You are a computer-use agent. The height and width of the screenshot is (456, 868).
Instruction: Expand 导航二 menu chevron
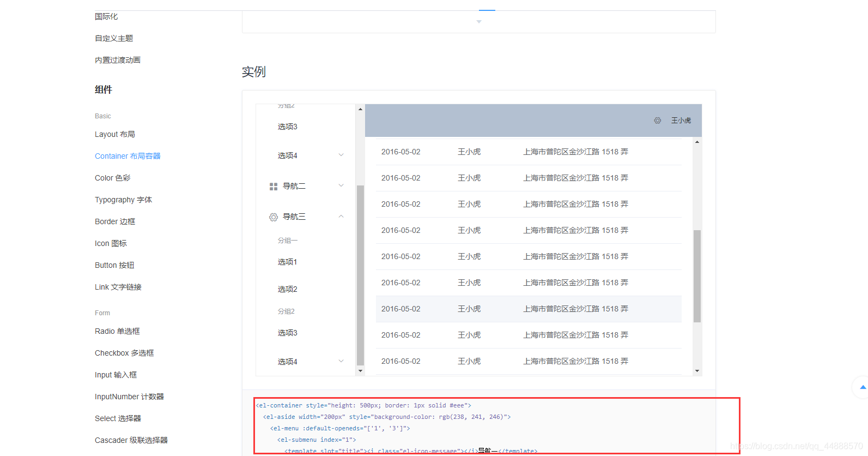[x=341, y=185]
